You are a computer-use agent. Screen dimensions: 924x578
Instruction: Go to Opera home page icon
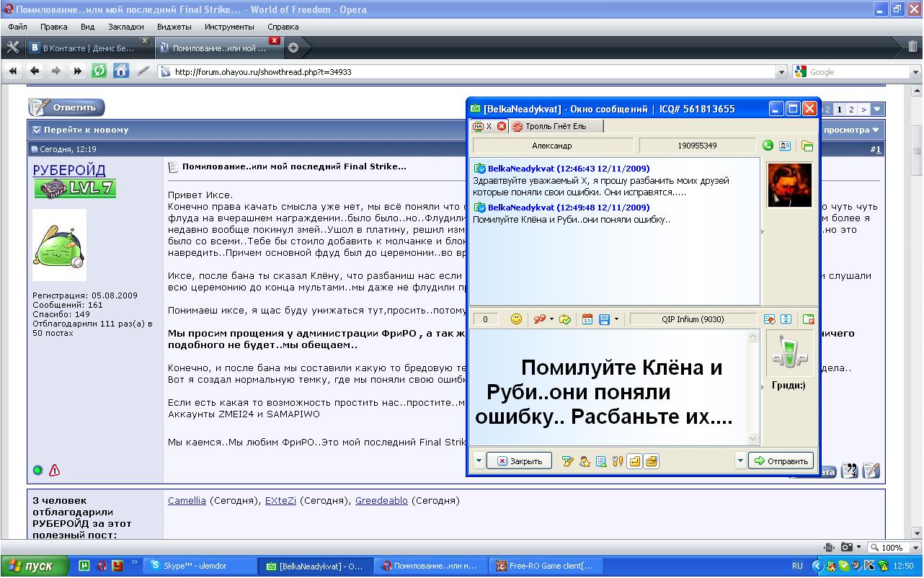121,71
